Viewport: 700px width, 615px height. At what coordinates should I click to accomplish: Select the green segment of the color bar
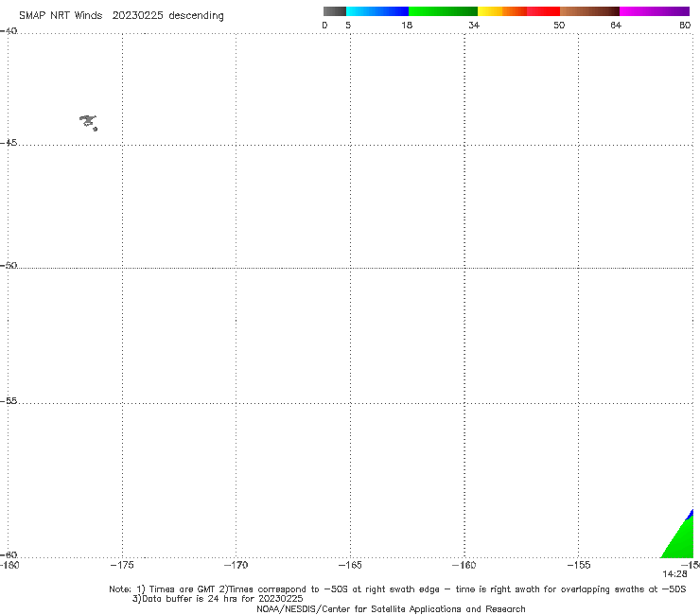(443, 11)
